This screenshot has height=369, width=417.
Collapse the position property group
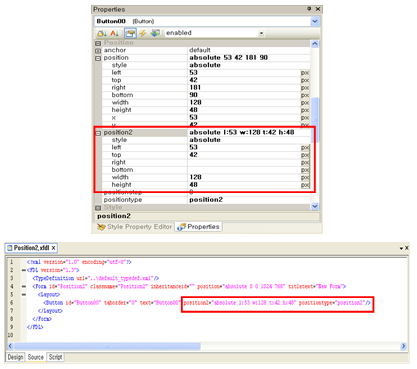98,58
